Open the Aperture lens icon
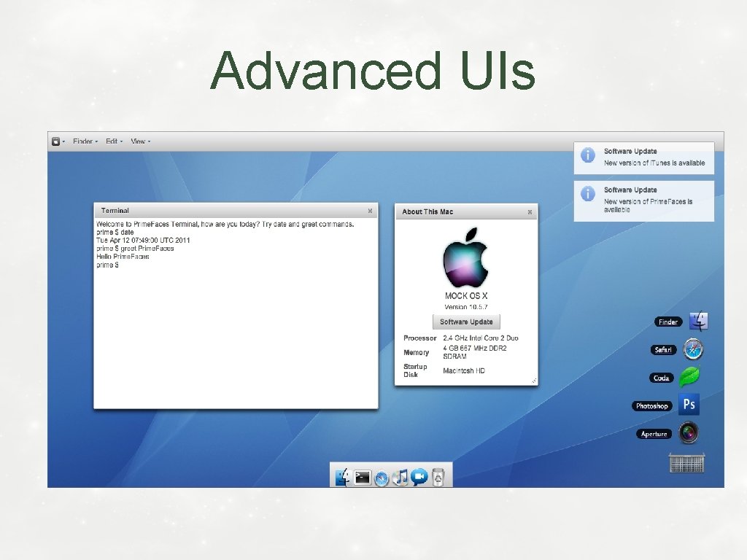Screen dimensions: 747x560 [x=689, y=433]
